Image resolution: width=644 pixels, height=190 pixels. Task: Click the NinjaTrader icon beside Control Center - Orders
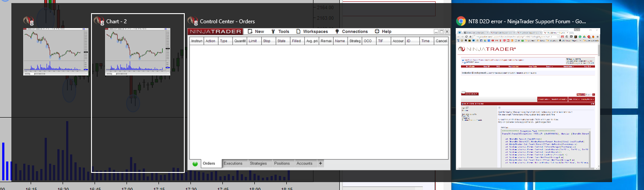(x=193, y=21)
